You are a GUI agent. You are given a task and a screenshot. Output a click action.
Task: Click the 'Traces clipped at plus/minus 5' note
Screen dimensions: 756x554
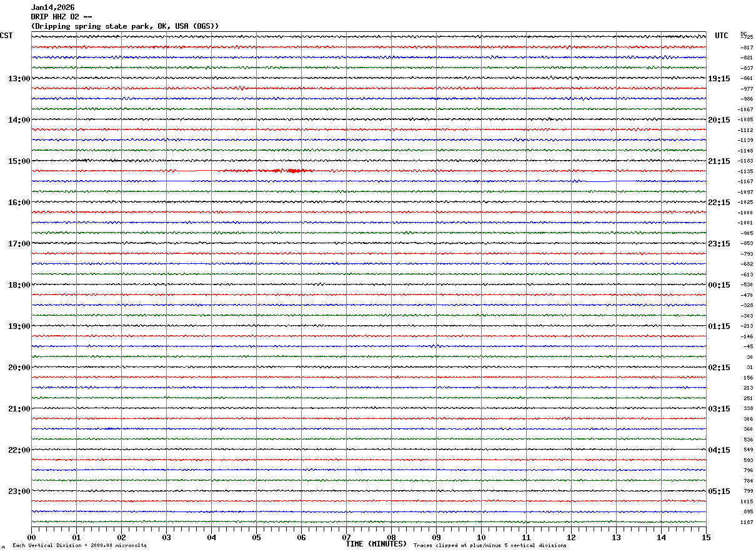490,546
